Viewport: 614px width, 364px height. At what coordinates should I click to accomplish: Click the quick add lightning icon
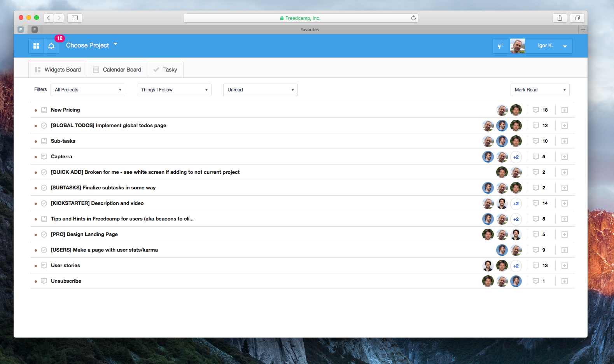point(500,46)
